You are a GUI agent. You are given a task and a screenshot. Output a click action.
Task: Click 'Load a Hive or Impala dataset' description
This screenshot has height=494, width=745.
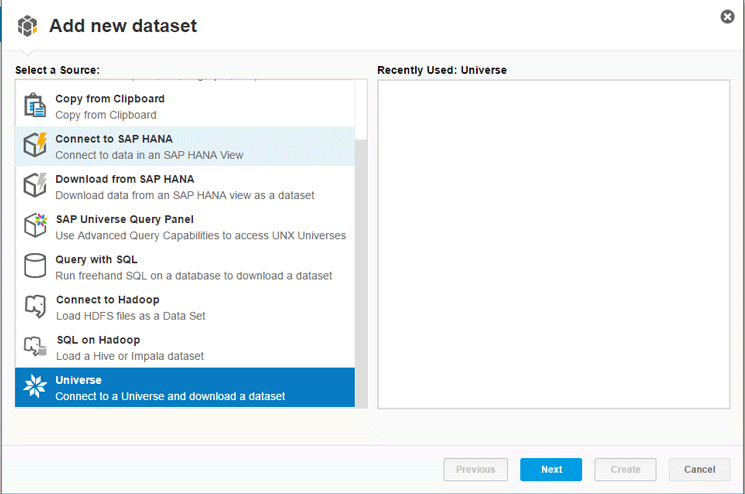pos(130,356)
